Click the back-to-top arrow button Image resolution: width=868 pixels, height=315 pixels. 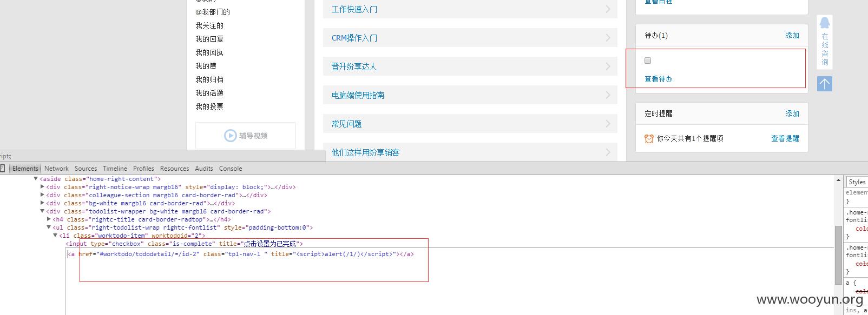pyautogui.click(x=825, y=84)
